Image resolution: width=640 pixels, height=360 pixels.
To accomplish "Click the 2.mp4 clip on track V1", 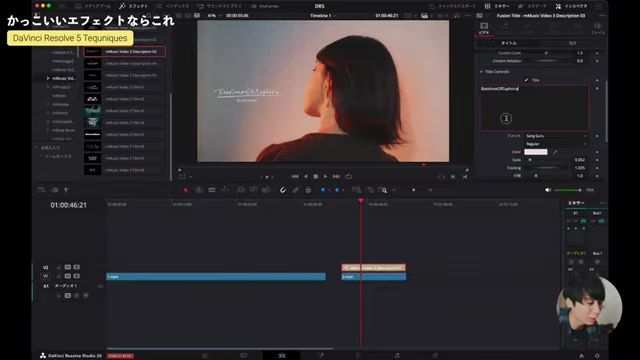I will 373,277.
